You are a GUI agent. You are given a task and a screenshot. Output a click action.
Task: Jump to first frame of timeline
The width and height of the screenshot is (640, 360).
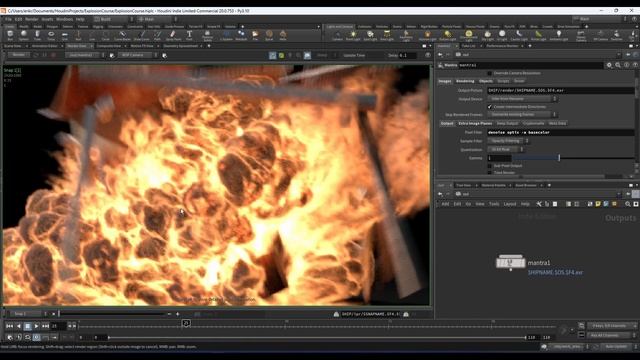9,326
